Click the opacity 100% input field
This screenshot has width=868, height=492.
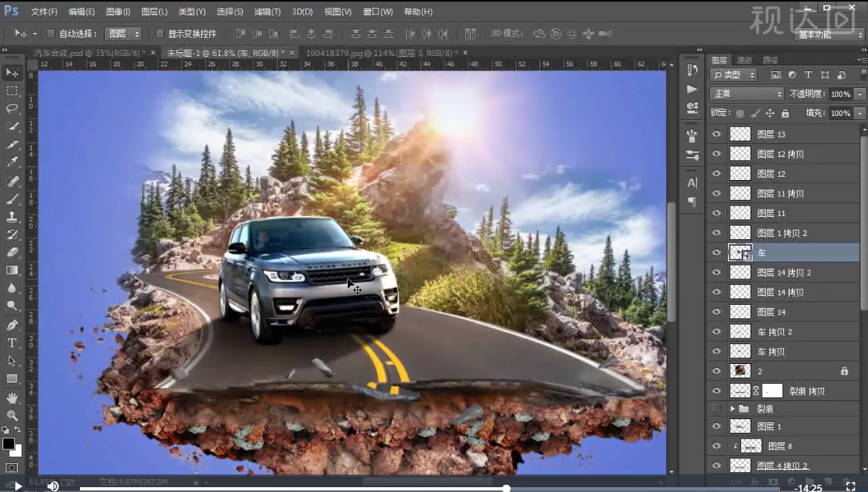point(840,94)
